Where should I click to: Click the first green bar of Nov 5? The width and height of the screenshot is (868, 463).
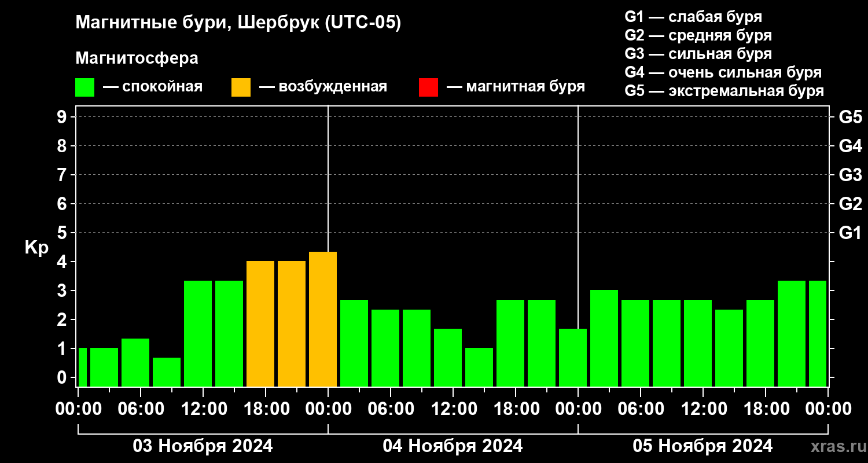pos(604,338)
